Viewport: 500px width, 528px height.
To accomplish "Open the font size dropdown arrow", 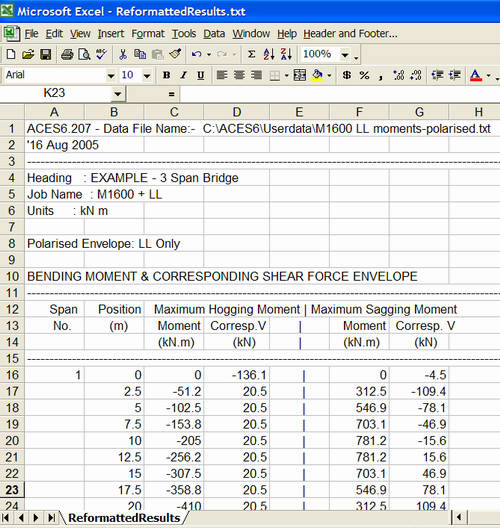I will coord(147,75).
